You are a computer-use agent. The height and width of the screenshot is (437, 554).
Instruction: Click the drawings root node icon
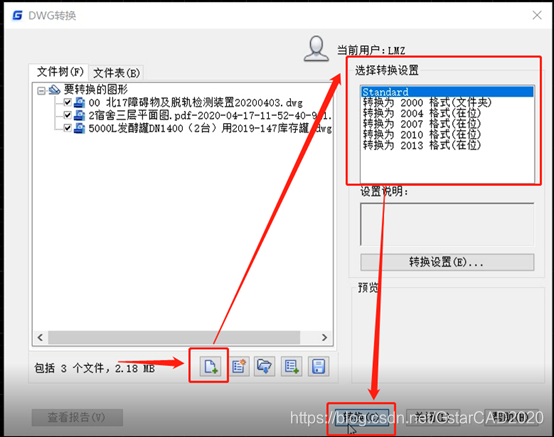(x=54, y=90)
